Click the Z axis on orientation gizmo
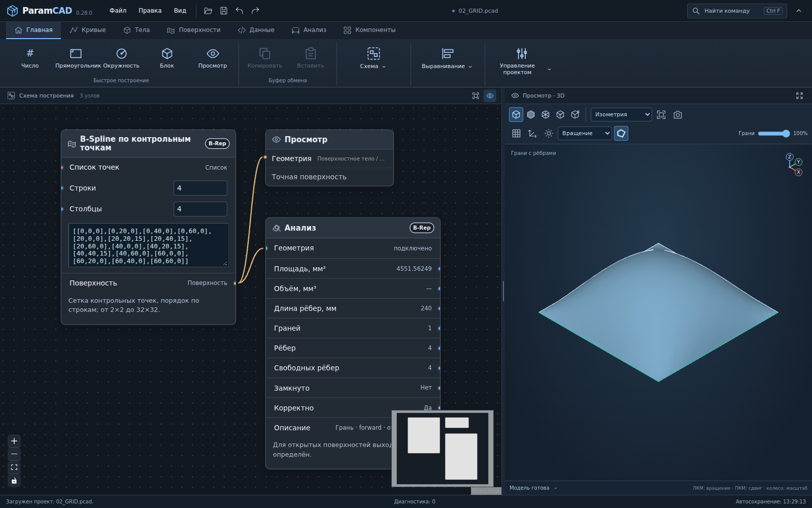This screenshot has width=812, height=508. pyautogui.click(x=790, y=157)
